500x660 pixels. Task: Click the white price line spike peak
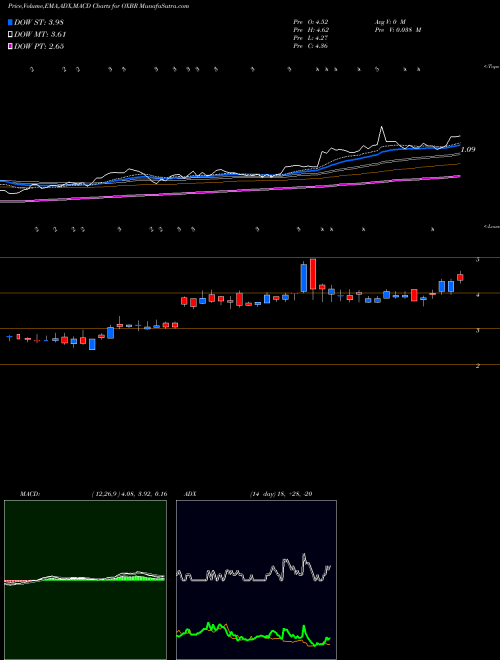click(x=382, y=127)
